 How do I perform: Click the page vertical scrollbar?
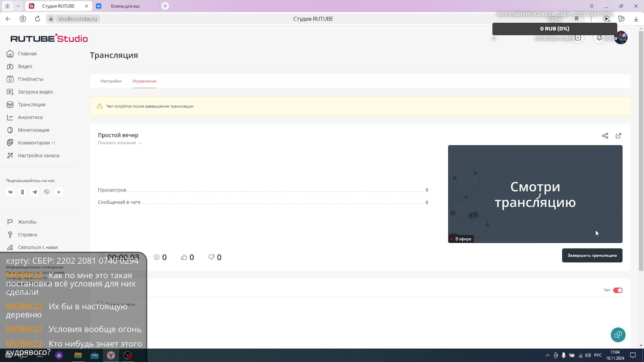click(641, 151)
